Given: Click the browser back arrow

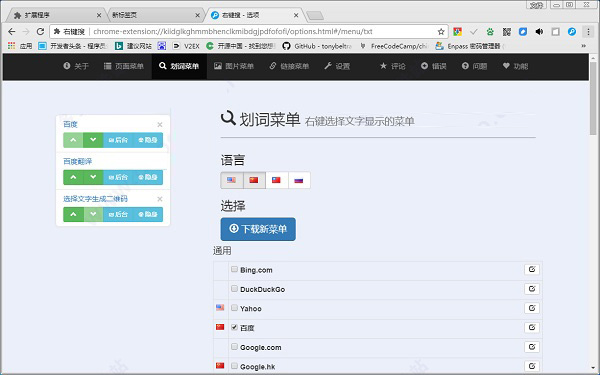Looking at the screenshot, I should pos(12,32).
